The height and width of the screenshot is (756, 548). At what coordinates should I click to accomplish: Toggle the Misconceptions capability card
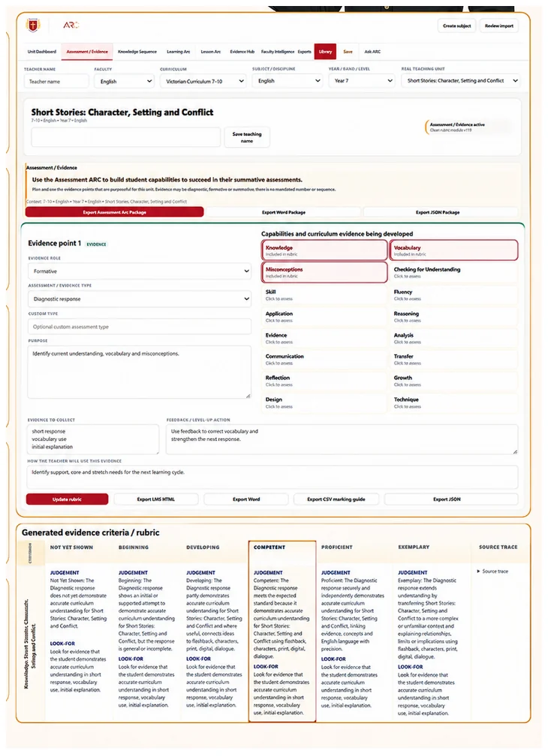click(324, 272)
